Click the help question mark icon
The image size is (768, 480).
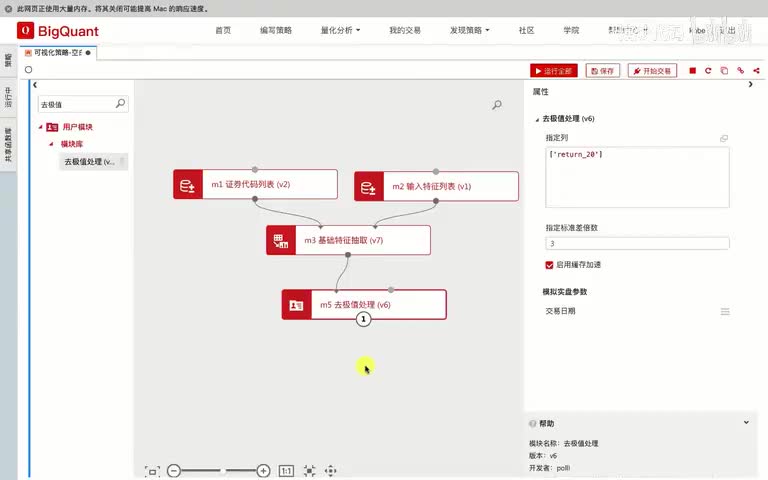(532, 424)
